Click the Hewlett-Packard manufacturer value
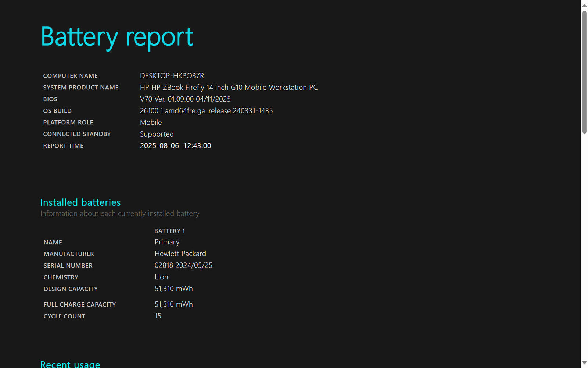588x368 pixels. click(180, 254)
